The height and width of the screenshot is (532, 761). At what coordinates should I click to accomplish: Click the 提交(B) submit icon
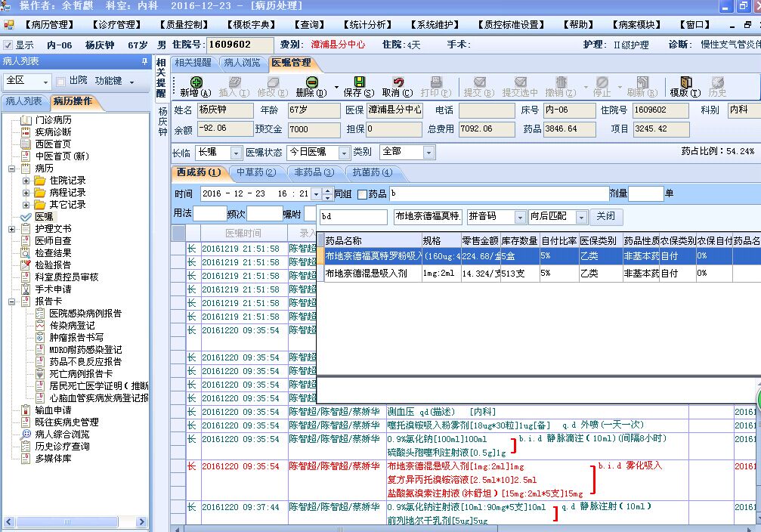pos(480,82)
